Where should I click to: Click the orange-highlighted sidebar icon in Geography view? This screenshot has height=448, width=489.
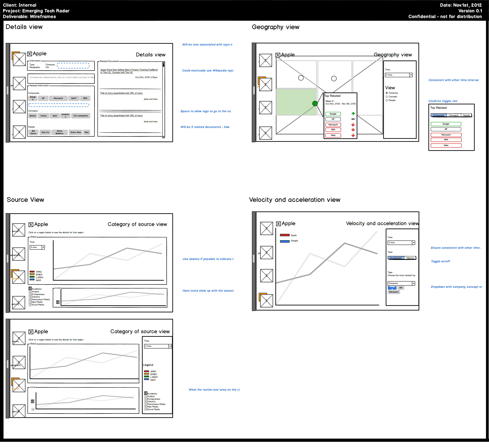click(x=265, y=84)
